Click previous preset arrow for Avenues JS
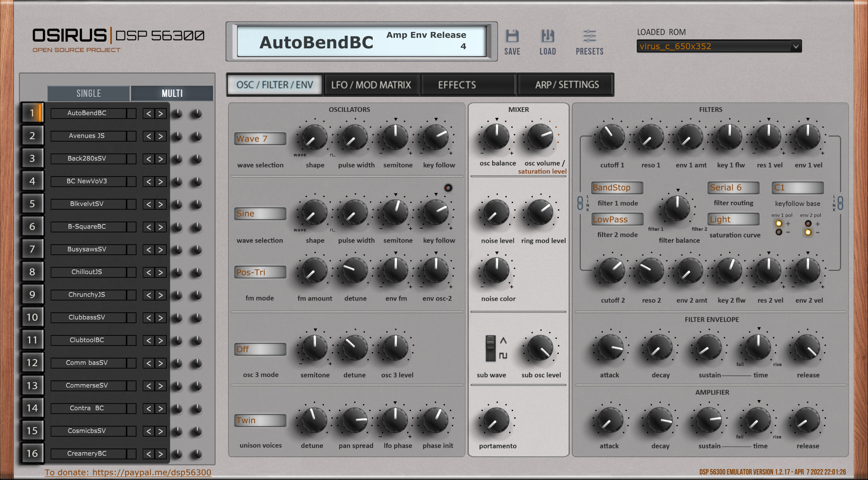The width and height of the screenshot is (868, 480). click(148, 136)
